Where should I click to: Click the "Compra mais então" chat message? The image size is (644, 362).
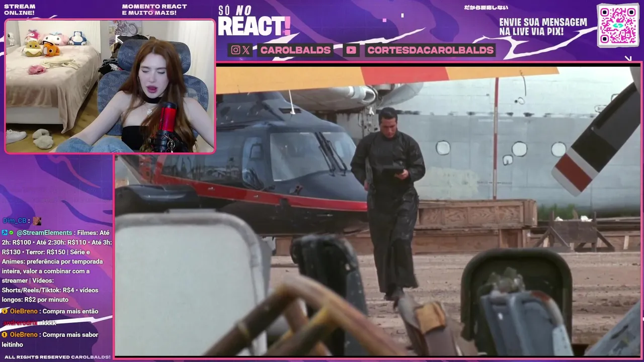[x=50, y=311]
